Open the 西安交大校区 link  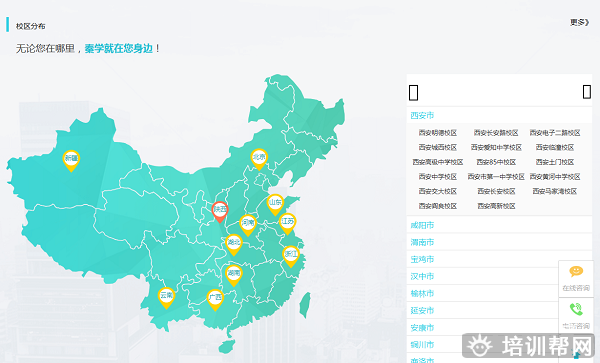coord(438,191)
